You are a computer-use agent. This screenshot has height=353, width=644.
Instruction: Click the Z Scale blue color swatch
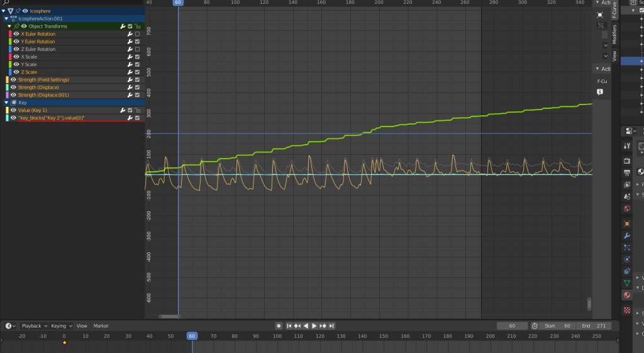click(x=10, y=72)
